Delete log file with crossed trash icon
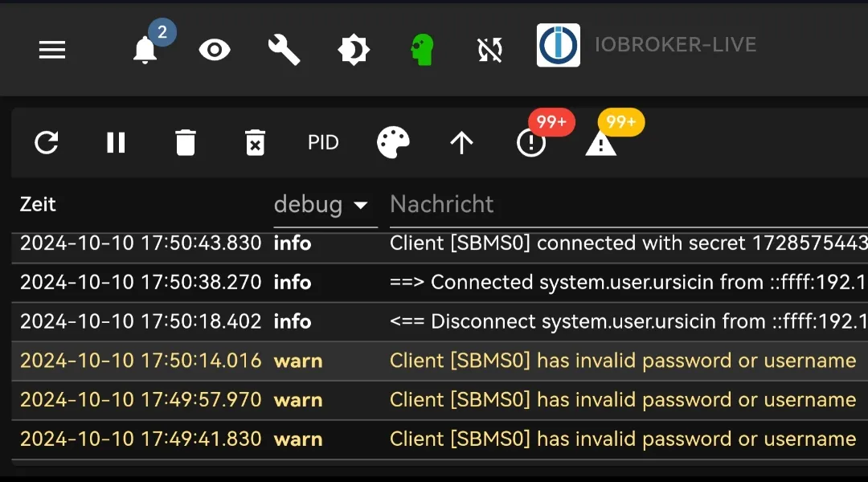Screen dimensions: 868x482 (255, 143)
